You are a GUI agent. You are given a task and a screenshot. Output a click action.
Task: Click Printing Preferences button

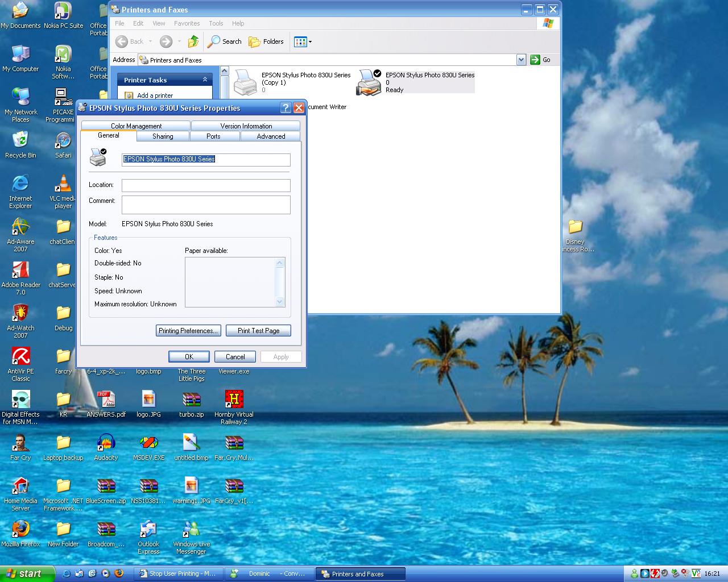tap(188, 330)
